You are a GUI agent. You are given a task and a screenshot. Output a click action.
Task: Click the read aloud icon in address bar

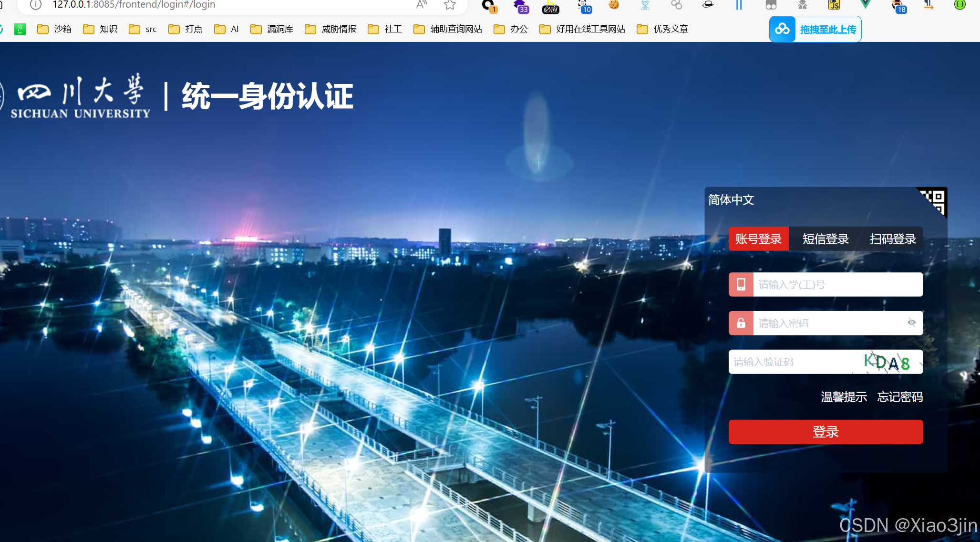pyautogui.click(x=421, y=5)
